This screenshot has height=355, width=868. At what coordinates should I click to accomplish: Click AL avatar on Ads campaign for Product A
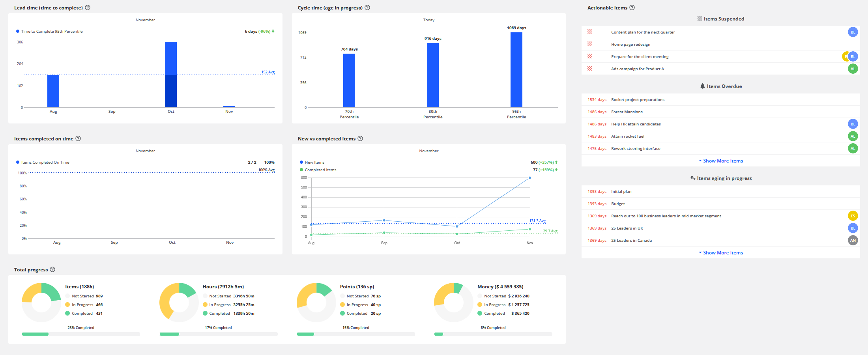pyautogui.click(x=853, y=69)
